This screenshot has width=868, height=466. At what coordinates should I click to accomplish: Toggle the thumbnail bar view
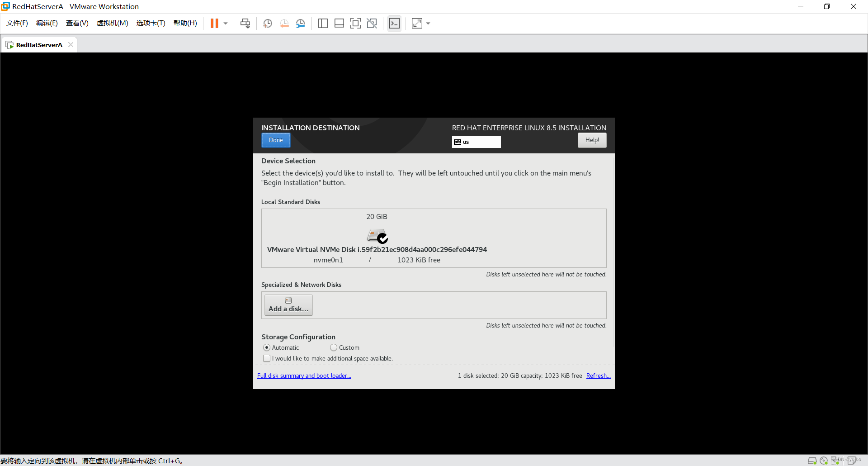coord(339,24)
